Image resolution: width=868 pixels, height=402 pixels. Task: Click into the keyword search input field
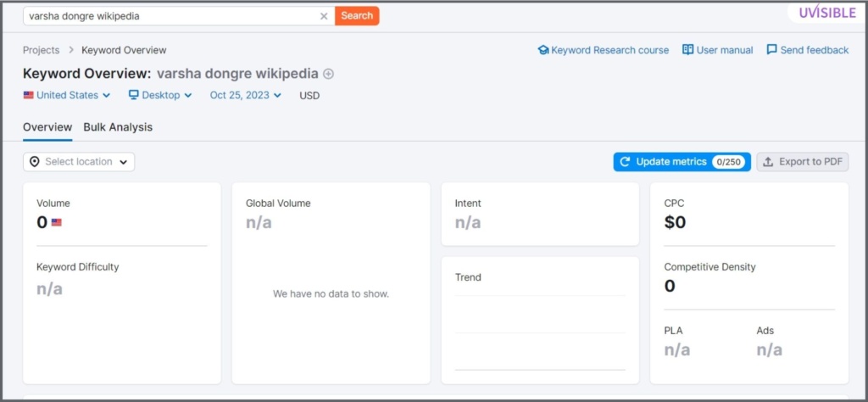point(171,16)
